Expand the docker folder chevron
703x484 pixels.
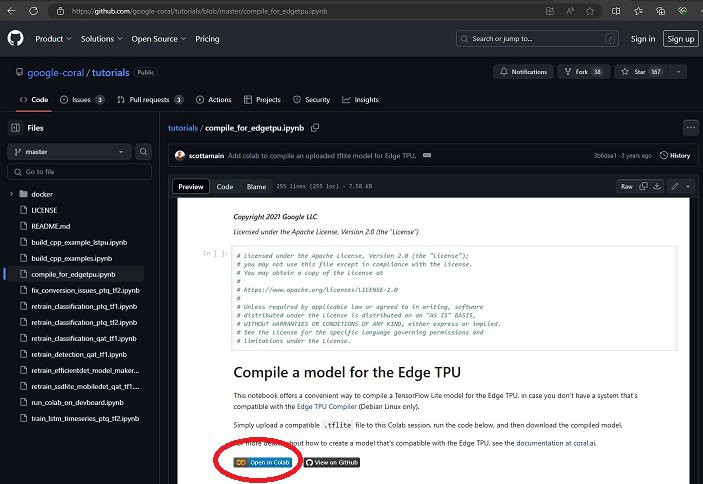12,194
